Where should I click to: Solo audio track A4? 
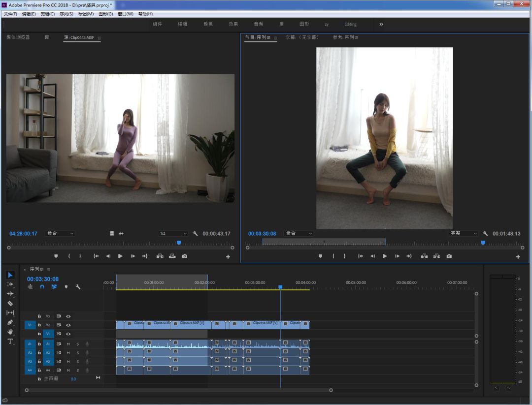coord(78,371)
